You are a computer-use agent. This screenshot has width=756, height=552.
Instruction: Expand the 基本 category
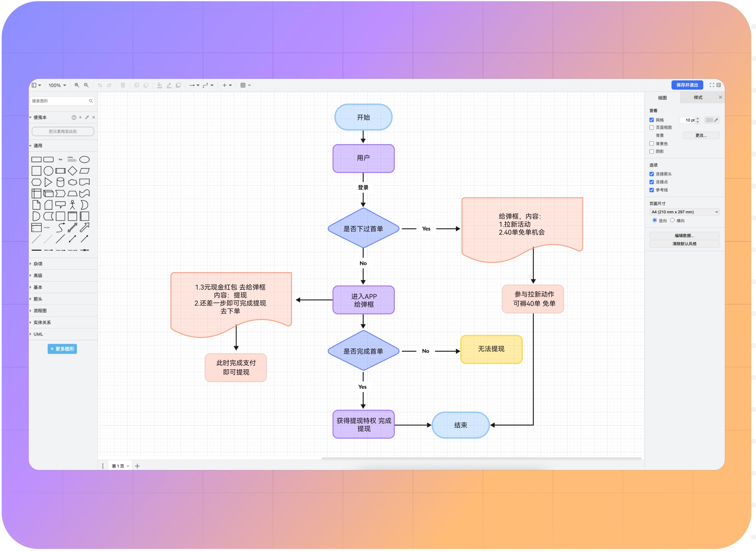(63, 287)
